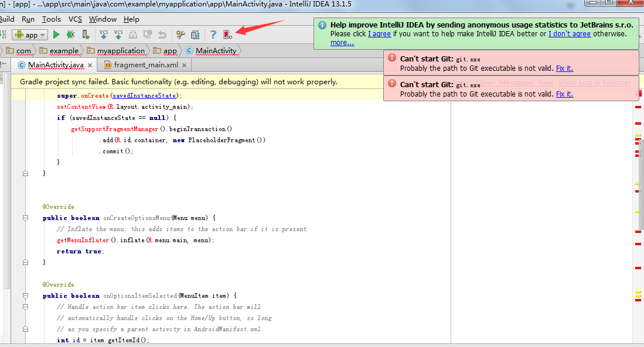Click the Help question mark icon

pos(213,35)
